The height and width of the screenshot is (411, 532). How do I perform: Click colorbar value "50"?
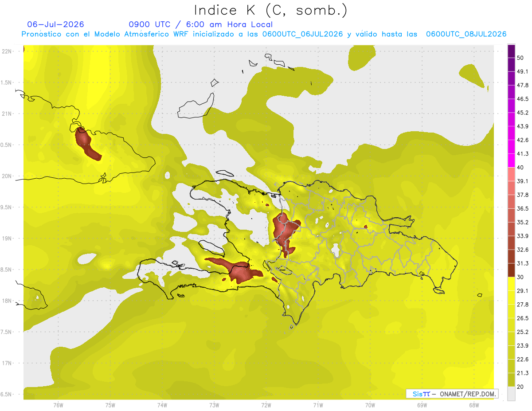tap(520, 58)
